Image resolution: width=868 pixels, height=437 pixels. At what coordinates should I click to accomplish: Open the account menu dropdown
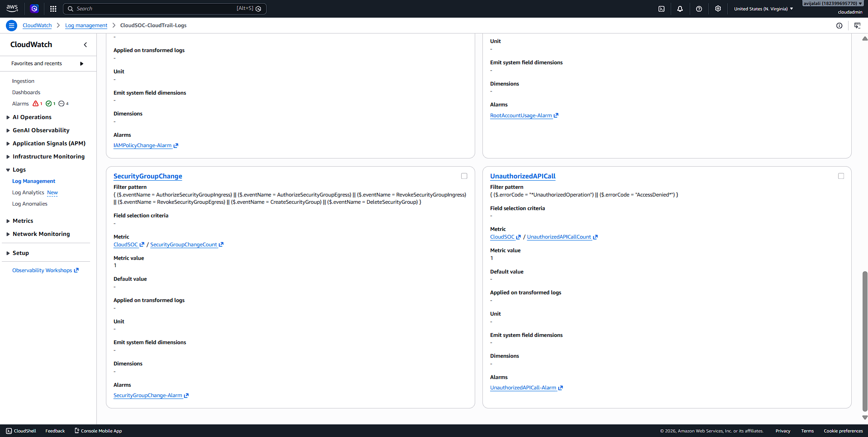click(833, 4)
